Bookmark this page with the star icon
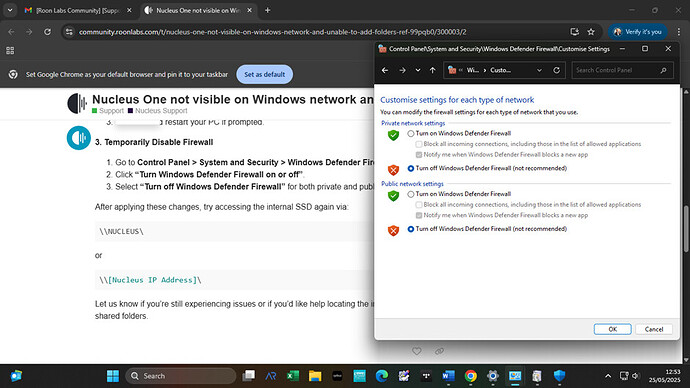This screenshot has width=690, height=388. point(591,32)
